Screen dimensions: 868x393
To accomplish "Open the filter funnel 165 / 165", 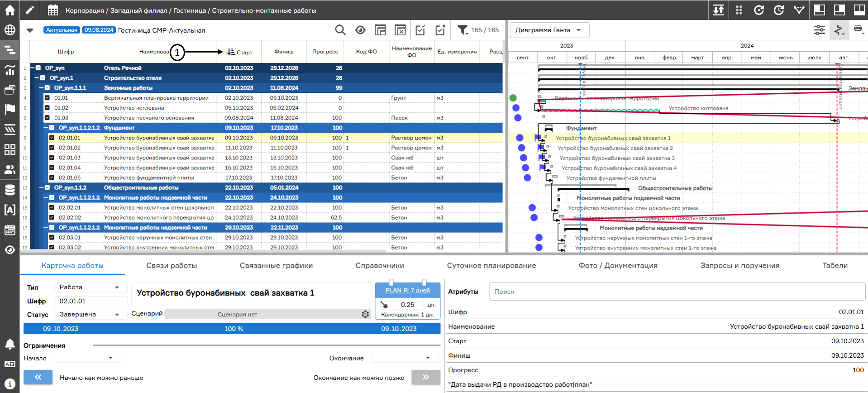I will (478, 30).
